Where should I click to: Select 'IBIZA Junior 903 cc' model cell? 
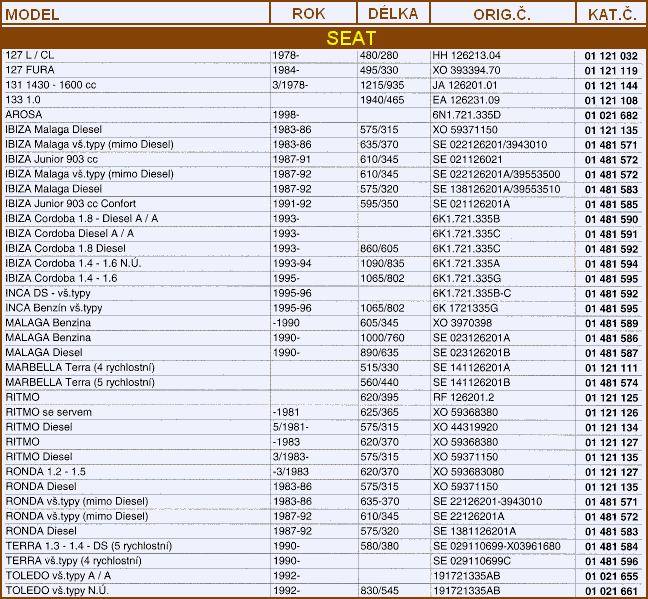coord(51,159)
